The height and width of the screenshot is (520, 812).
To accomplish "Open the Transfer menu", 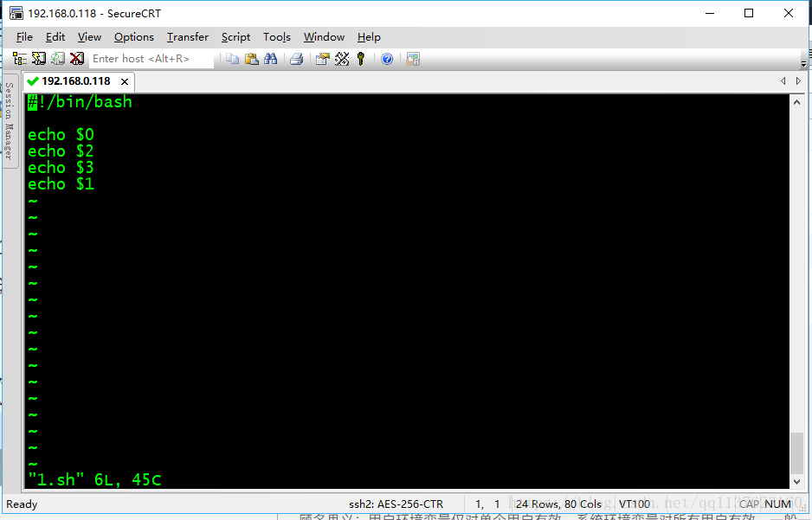I will pos(188,37).
